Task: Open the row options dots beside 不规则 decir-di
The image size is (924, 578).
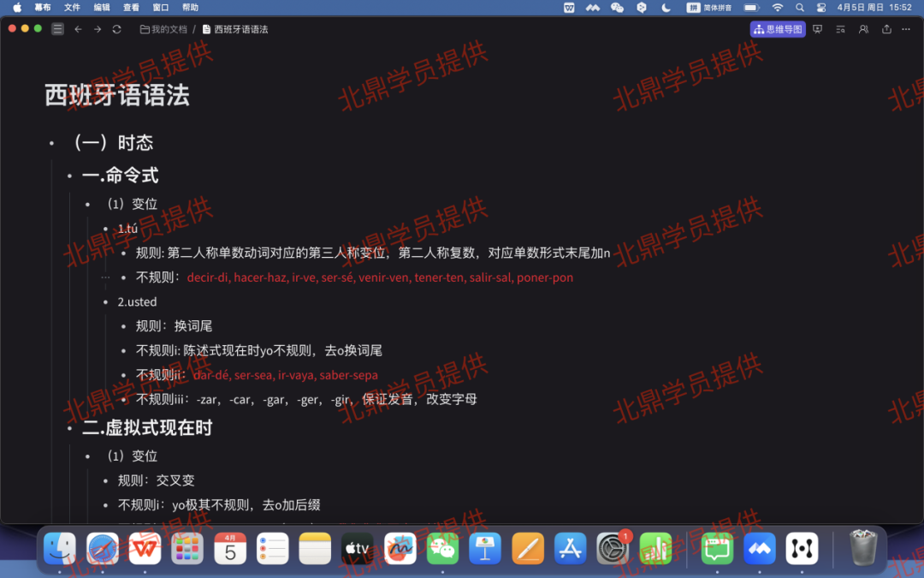Action: click(105, 277)
